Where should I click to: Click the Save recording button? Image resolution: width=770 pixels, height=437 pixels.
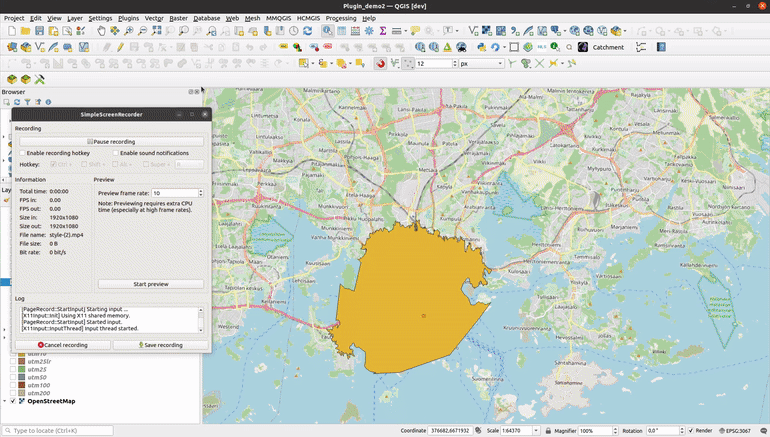161,345
